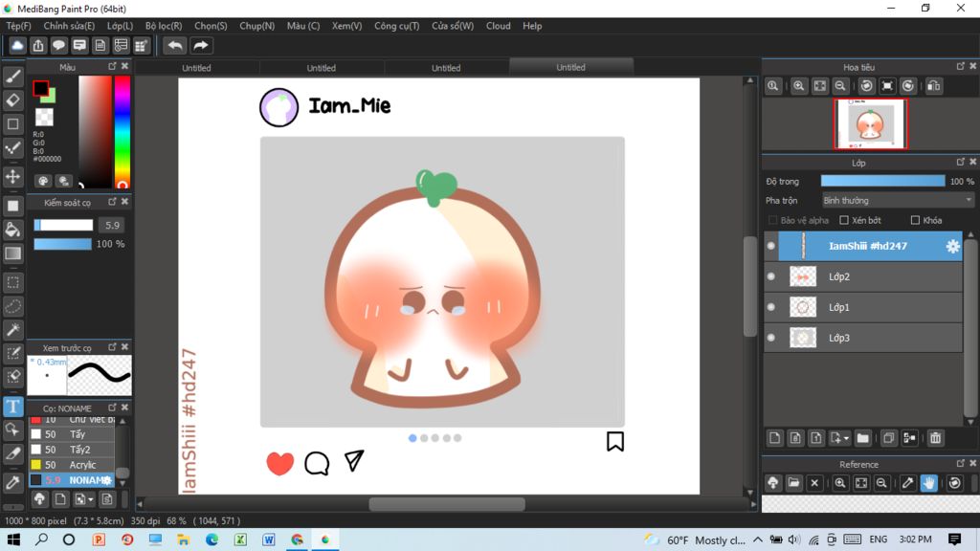Undock the Reference panel
980x551 pixels.
point(961,464)
